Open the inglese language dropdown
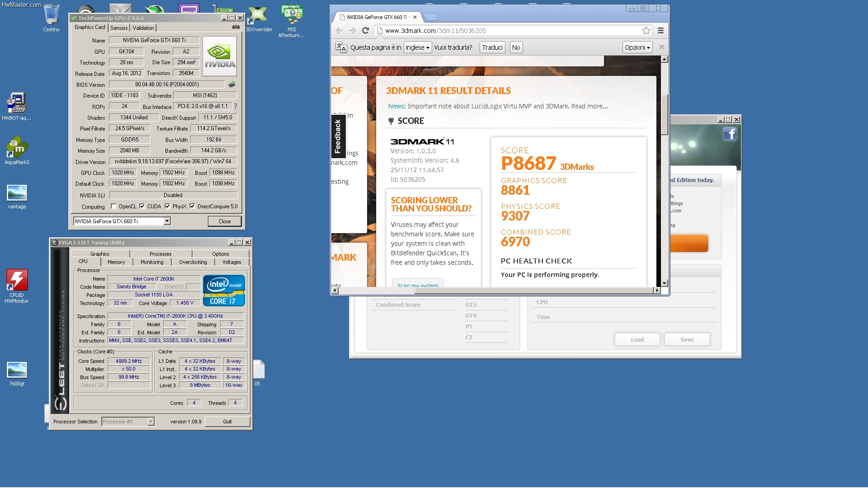868x488 pixels. pyautogui.click(x=417, y=47)
